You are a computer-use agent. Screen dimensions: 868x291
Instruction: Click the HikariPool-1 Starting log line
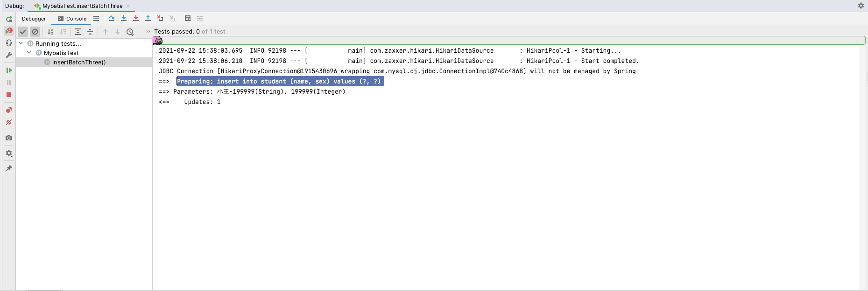(x=390, y=51)
